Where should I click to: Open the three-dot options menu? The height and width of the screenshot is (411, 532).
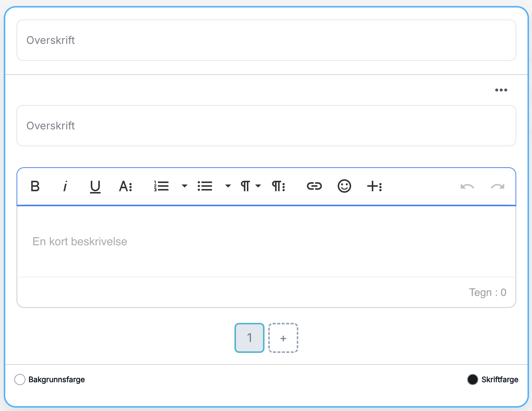[501, 90]
